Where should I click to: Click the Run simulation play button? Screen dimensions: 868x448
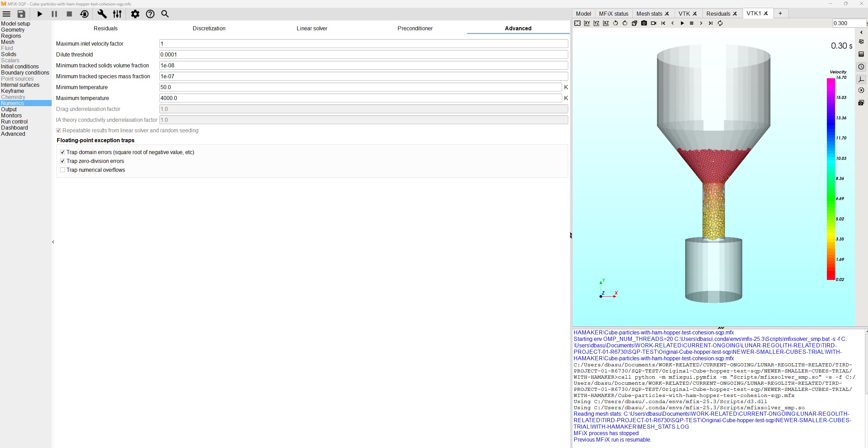[x=40, y=14]
